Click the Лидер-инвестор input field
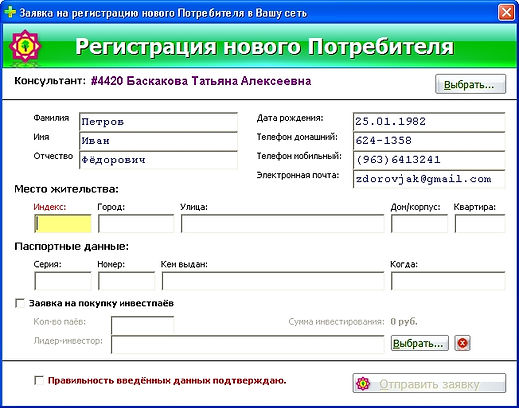519x408 pixels. (247, 344)
